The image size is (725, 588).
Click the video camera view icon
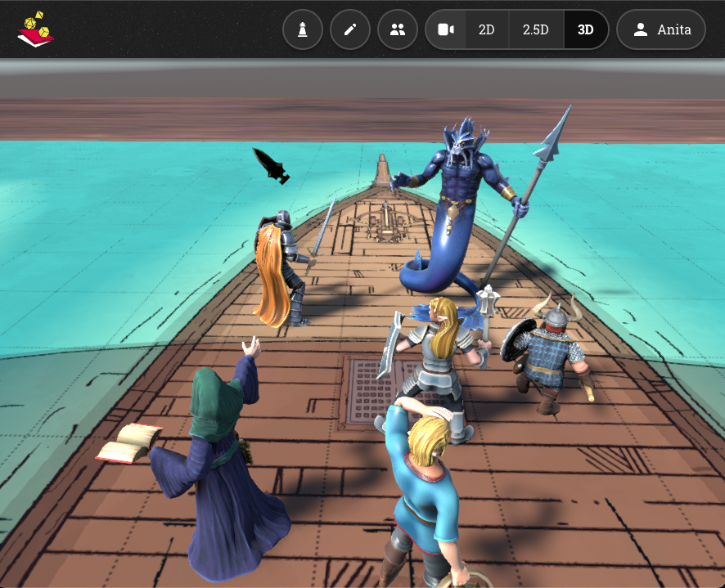pos(445,29)
